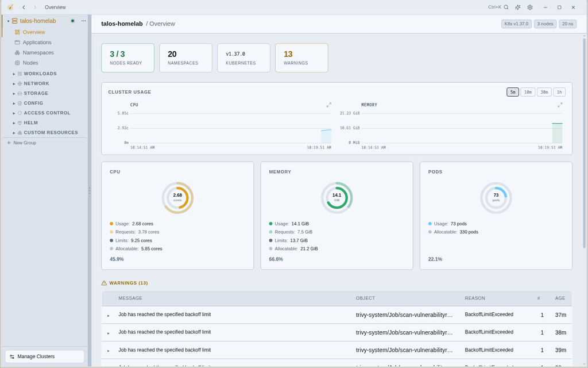Select the 30m time range
Image resolution: width=588 pixels, height=368 pixels.
[x=544, y=92]
